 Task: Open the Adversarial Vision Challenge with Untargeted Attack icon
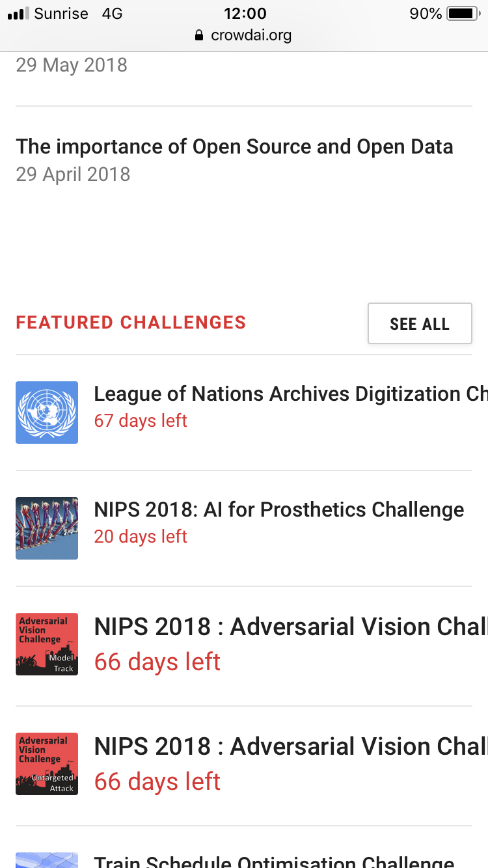[291, 746]
